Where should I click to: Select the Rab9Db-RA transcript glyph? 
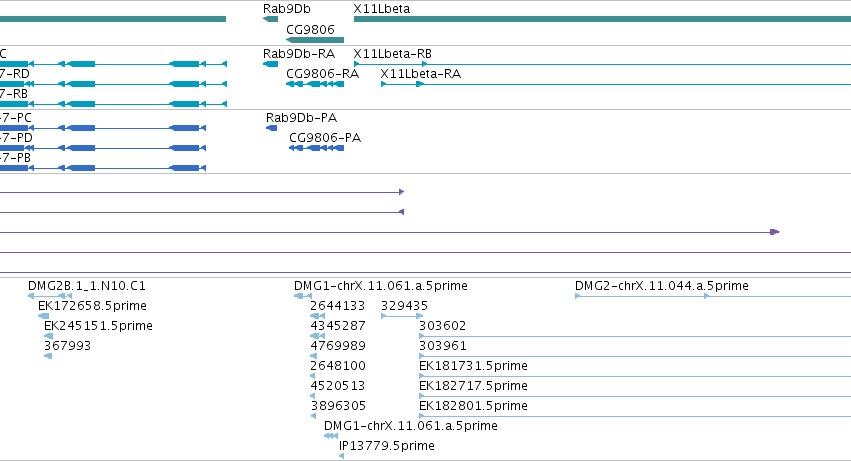click(x=270, y=64)
